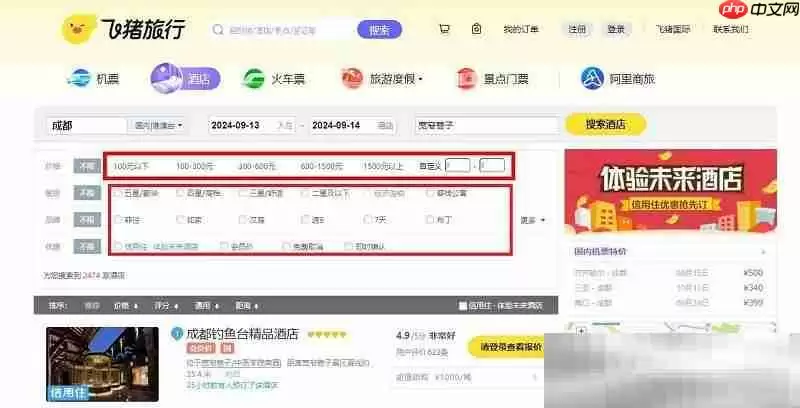Tick the 如家 brand checkbox
800x408 pixels.
click(x=181, y=220)
